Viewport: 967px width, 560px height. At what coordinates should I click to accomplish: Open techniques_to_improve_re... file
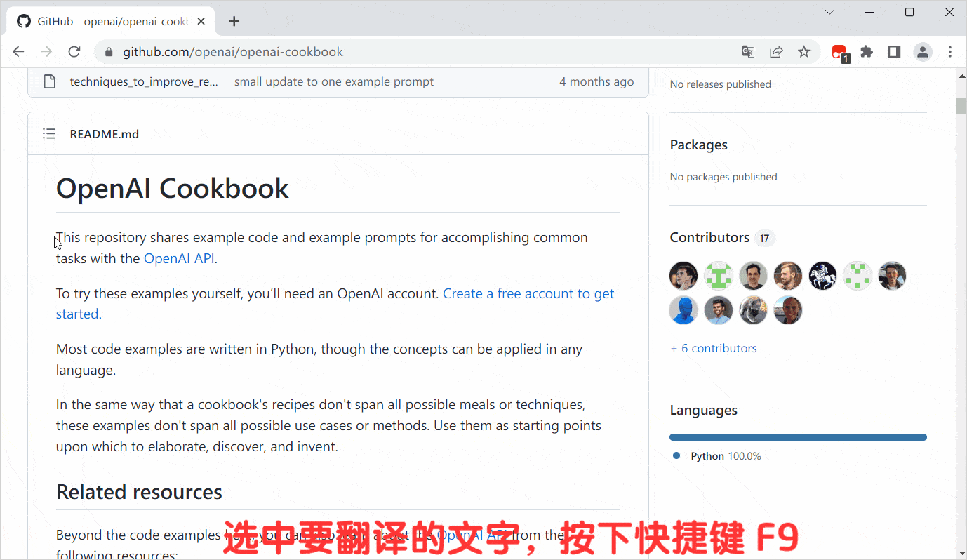coord(145,82)
